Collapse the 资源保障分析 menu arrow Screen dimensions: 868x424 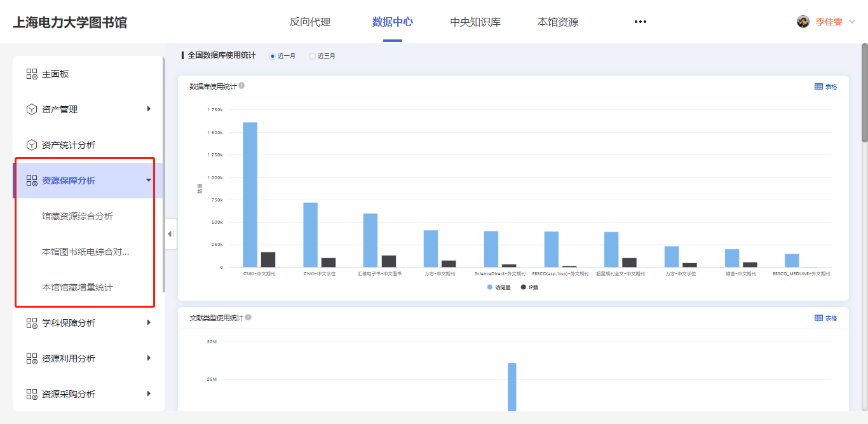[x=149, y=181]
